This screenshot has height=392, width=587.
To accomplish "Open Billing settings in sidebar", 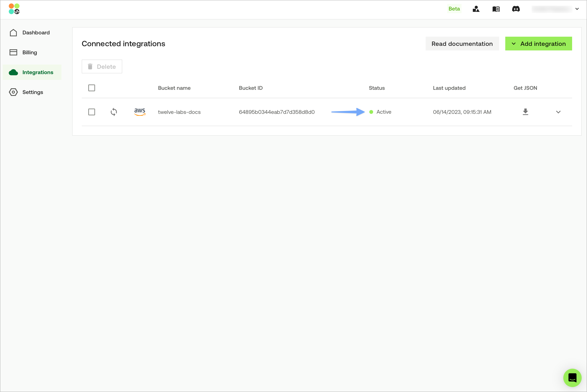I will pyautogui.click(x=29, y=52).
